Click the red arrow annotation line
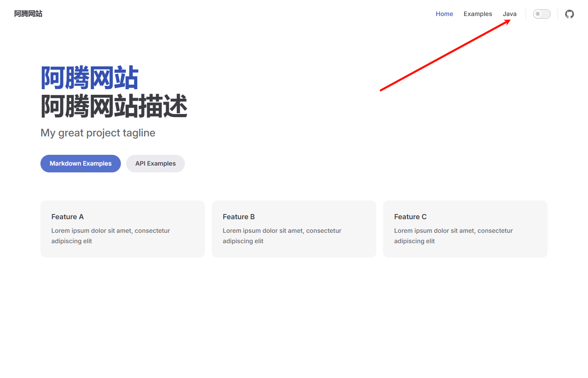This screenshot has width=588, height=378. (444, 56)
